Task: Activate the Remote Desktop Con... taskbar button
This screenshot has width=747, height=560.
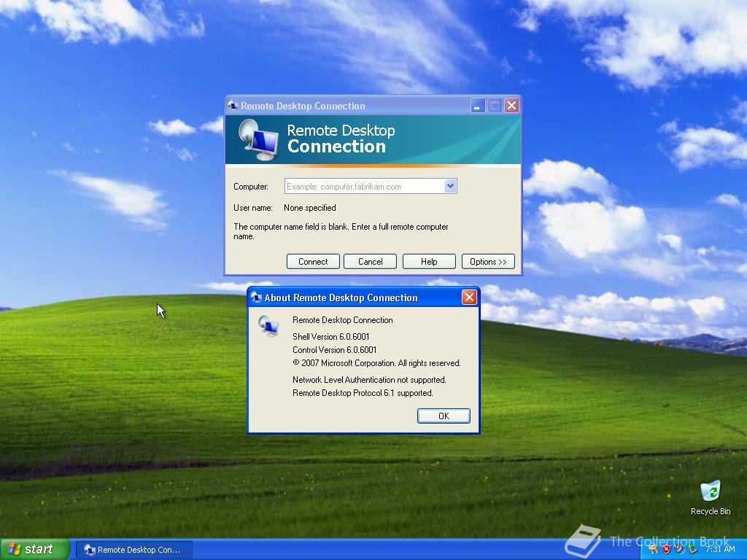Action: point(134,550)
